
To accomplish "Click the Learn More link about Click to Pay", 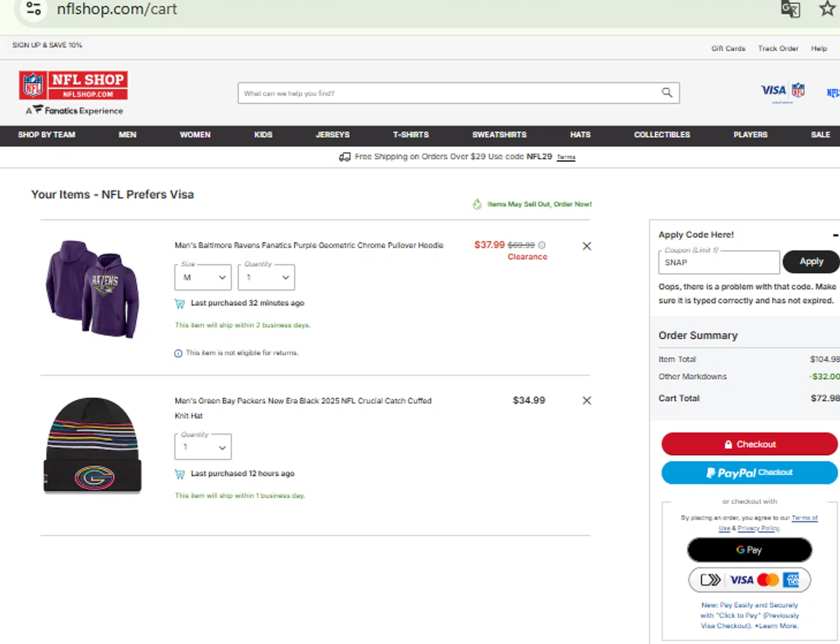I will tap(777, 626).
